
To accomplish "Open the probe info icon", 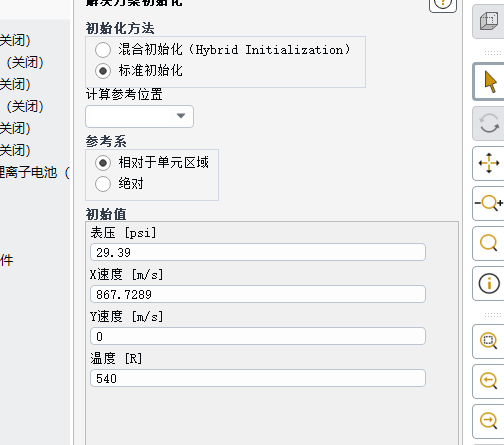I will [x=489, y=283].
